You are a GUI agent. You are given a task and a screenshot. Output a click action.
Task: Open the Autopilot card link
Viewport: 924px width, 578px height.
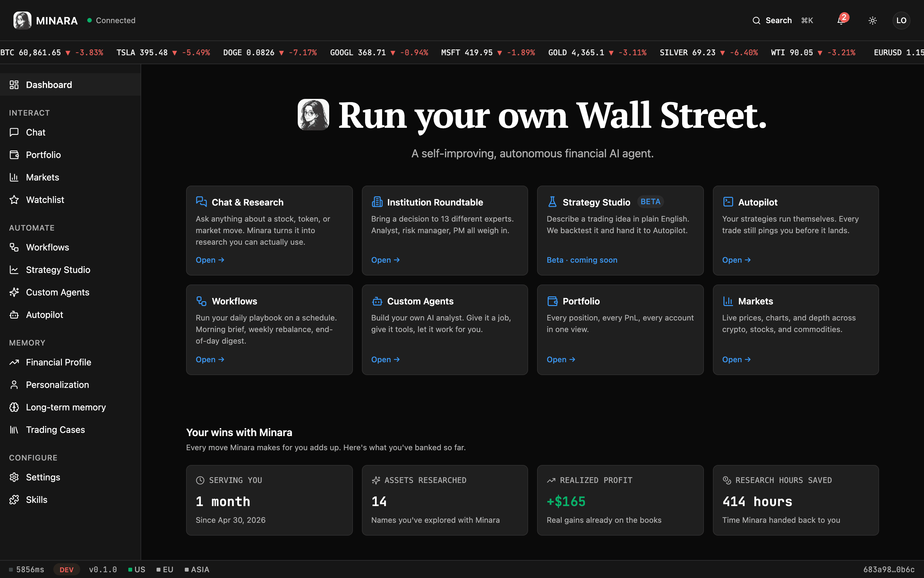pos(737,260)
